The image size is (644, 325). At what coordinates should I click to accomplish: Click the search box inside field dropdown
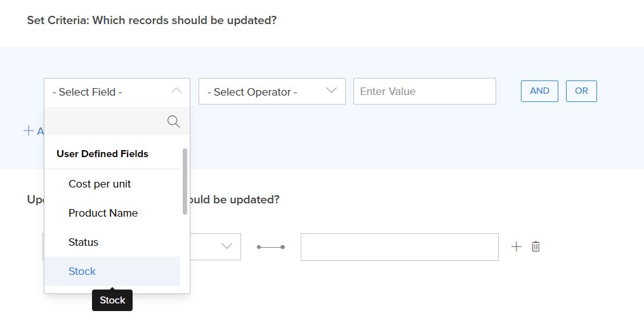click(105, 121)
